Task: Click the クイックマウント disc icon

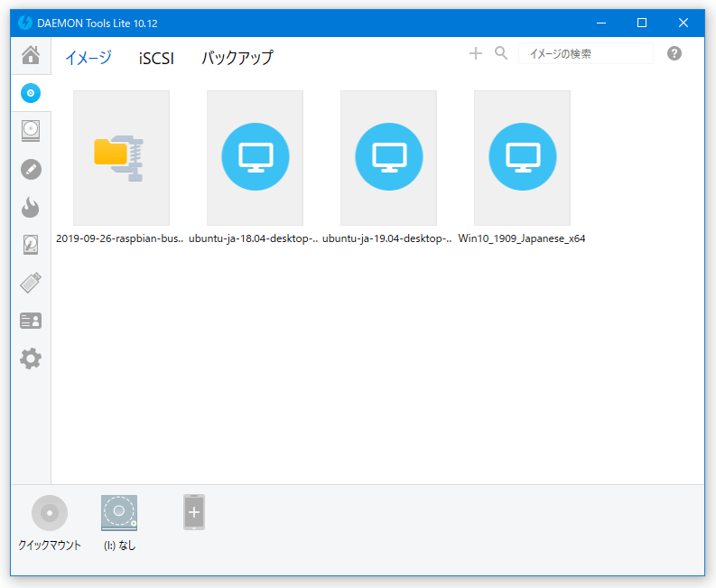Action: pos(50,513)
